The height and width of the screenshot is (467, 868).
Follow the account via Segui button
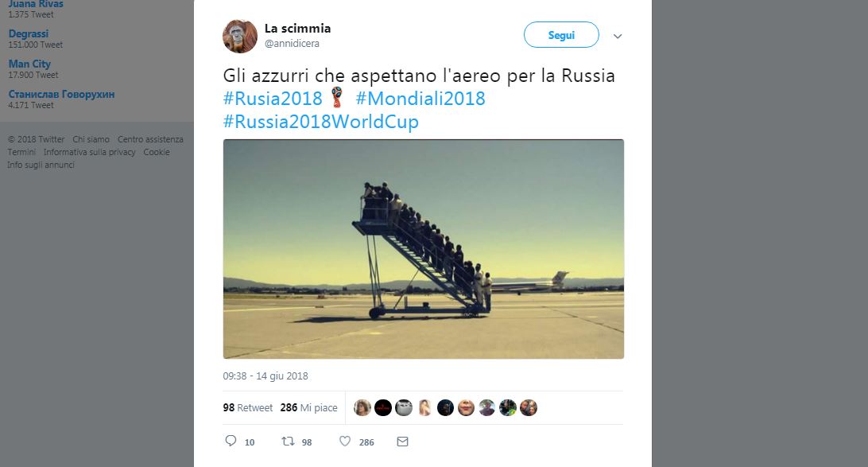coord(560,35)
